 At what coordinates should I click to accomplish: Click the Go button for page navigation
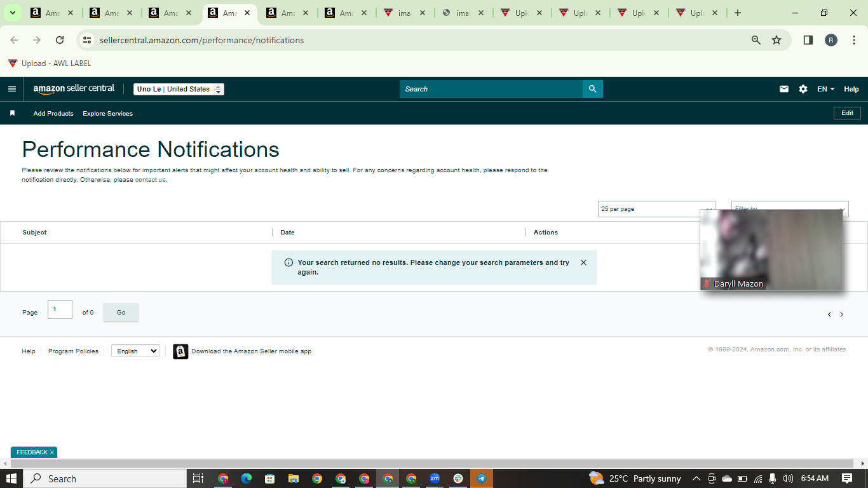pos(121,312)
